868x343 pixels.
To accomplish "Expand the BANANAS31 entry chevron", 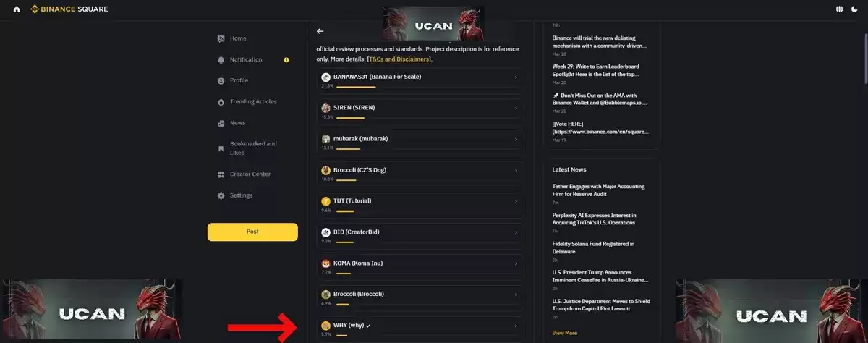I will (516, 77).
